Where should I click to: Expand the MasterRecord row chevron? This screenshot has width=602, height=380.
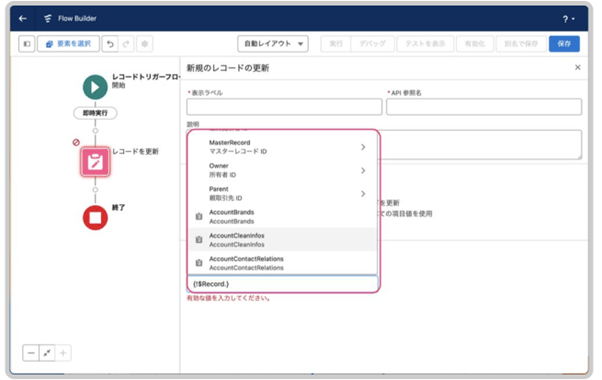(363, 147)
